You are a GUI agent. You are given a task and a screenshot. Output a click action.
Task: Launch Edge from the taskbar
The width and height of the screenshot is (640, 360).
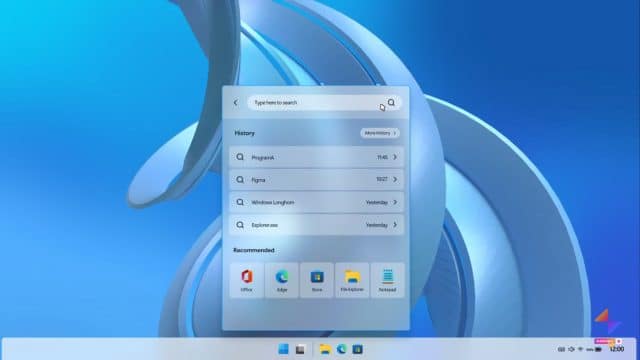click(342, 349)
